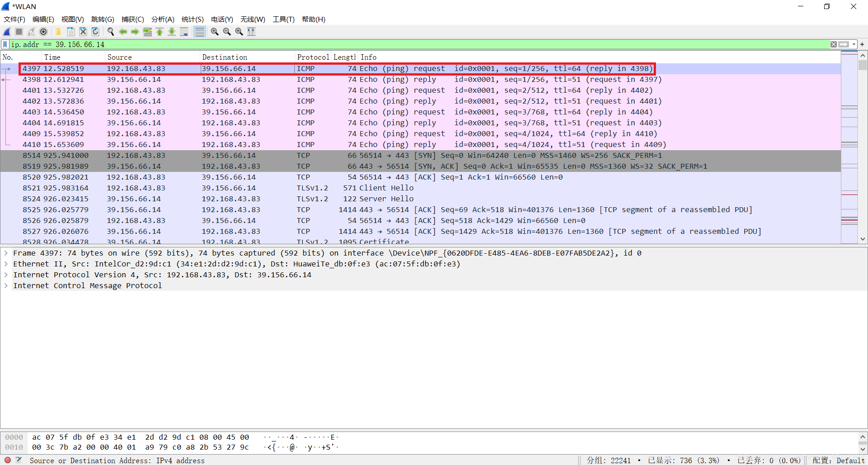Go back to previous packet arrow

pyautogui.click(x=123, y=32)
